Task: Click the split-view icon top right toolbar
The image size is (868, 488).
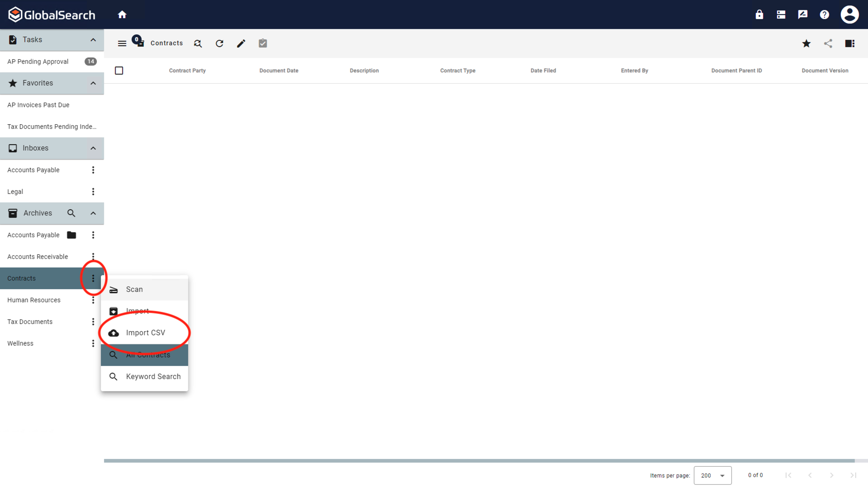Action: (x=850, y=43)
